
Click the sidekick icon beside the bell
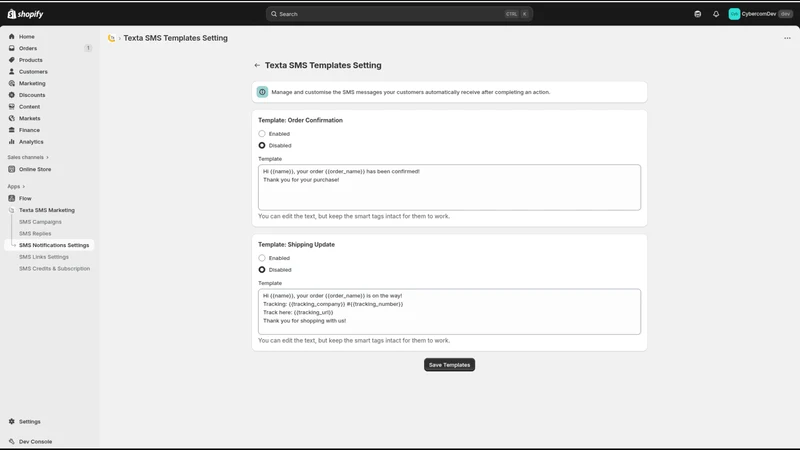(x=697, y=14)
